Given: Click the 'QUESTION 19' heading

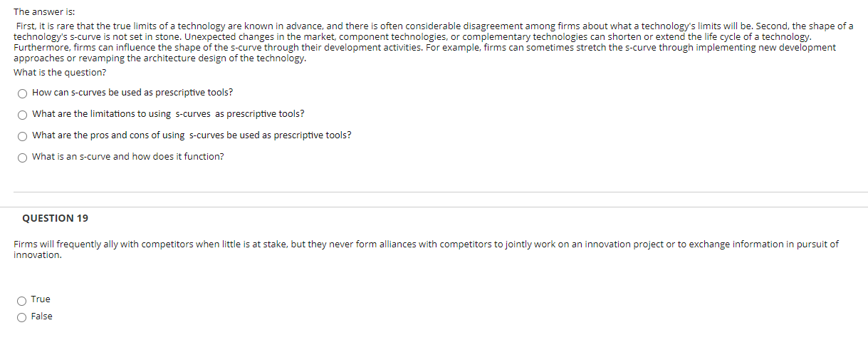Looking at the screenshot, I should [x=56, y=218].
